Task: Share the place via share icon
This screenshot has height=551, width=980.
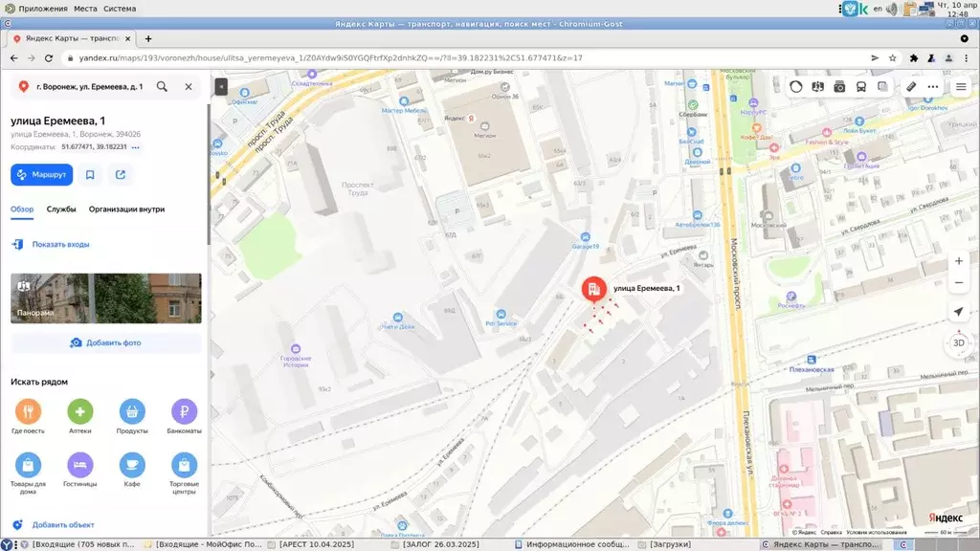Action: (x=121, y=175)
